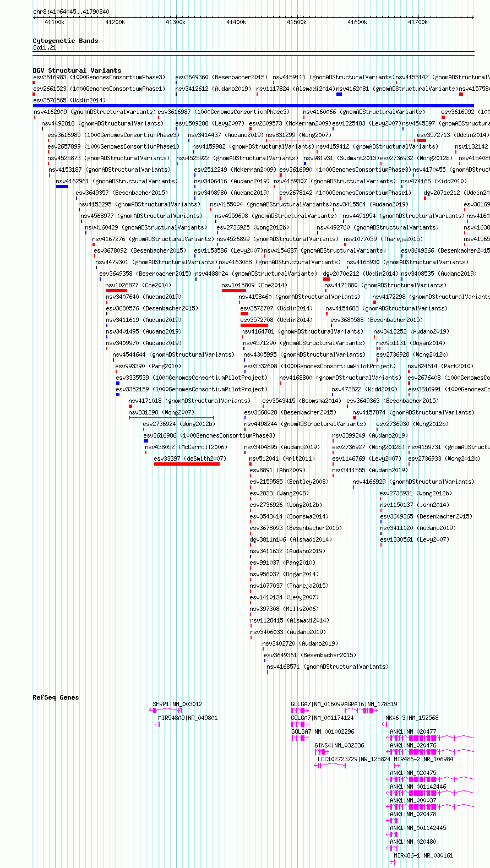The image size is (490, 868).
Task: Click the chr8:41064045..41790840 coordinate text
Action: (71, 12)
